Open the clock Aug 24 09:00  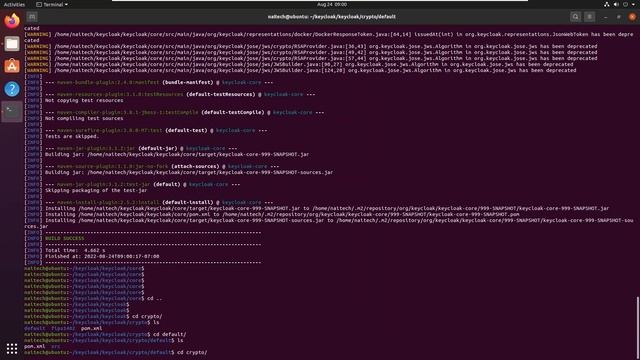tap(332, 4)
